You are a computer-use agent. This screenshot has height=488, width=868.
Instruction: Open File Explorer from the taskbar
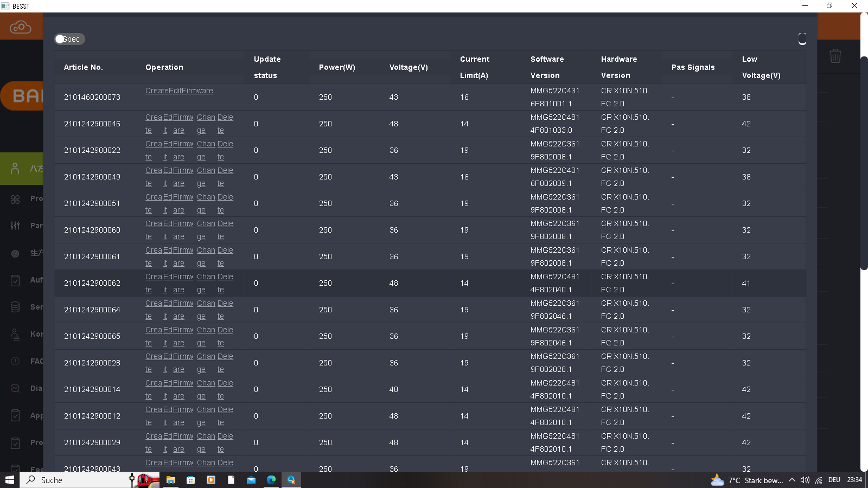[170, 480]
